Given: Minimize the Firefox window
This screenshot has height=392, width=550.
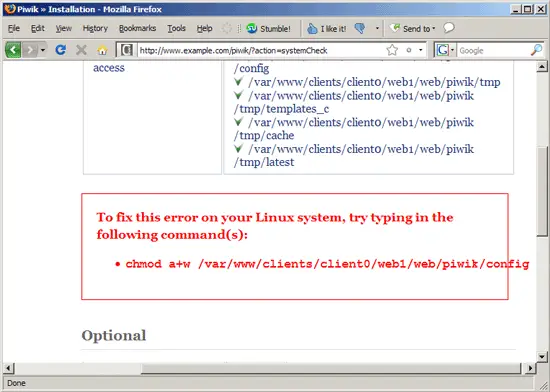Looking at the screenshot, I should (x=515, y=9).
